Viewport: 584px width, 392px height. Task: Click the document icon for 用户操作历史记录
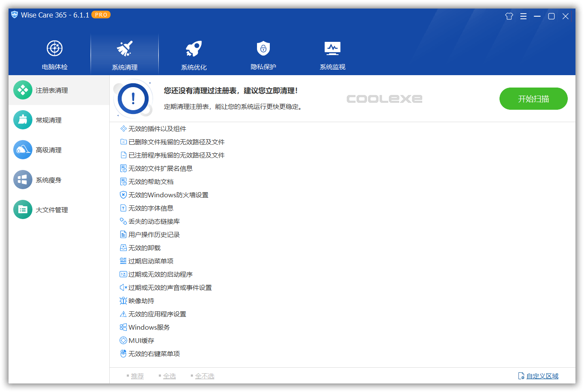point(123,234)
